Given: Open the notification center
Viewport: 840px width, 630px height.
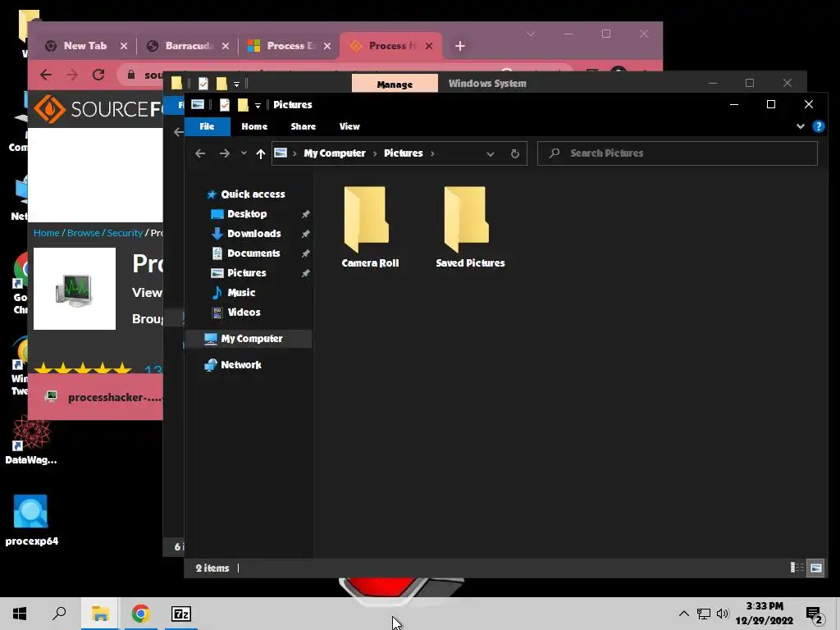Looking at the screenshot, I should 815,614.
